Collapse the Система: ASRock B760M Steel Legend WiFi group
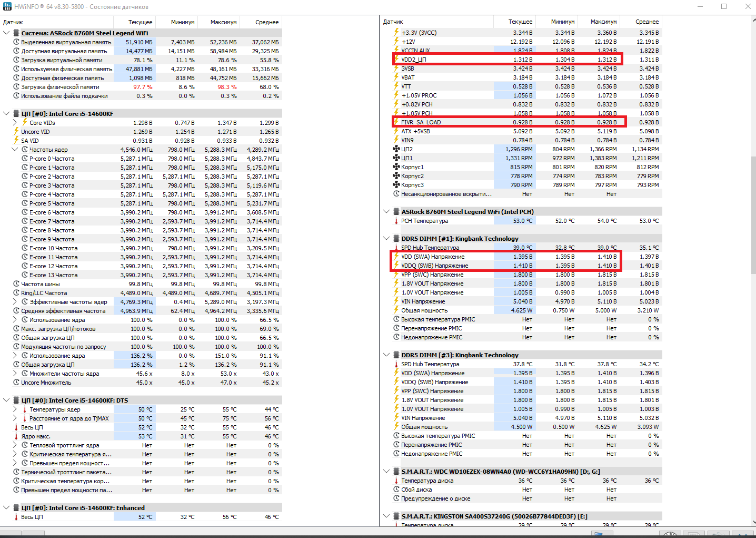756x538 pixels. pyautogui.click(x=6, y=33)
